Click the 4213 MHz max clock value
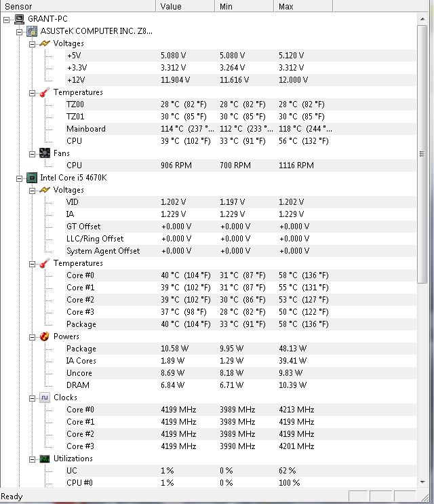This screenshot has height=504, width=434. coord(296,410)
